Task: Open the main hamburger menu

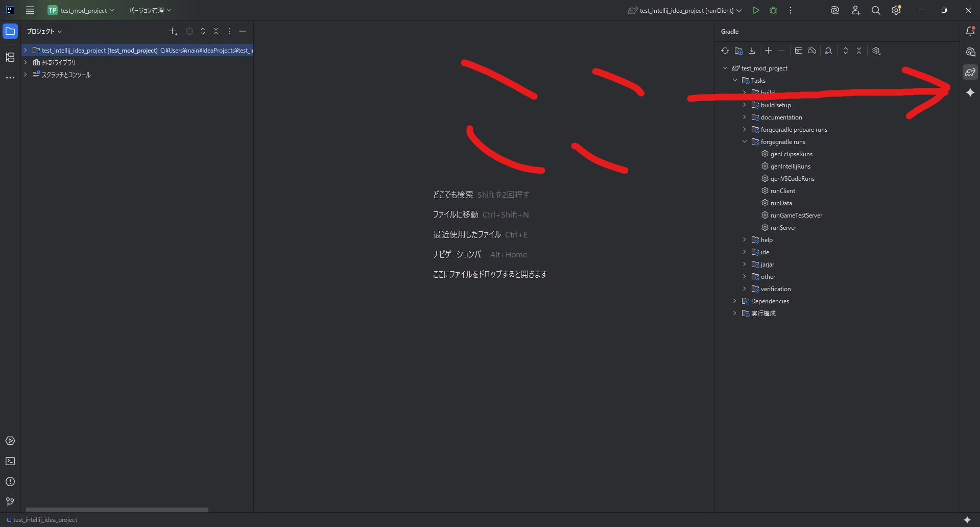Action: pos(30,10)
